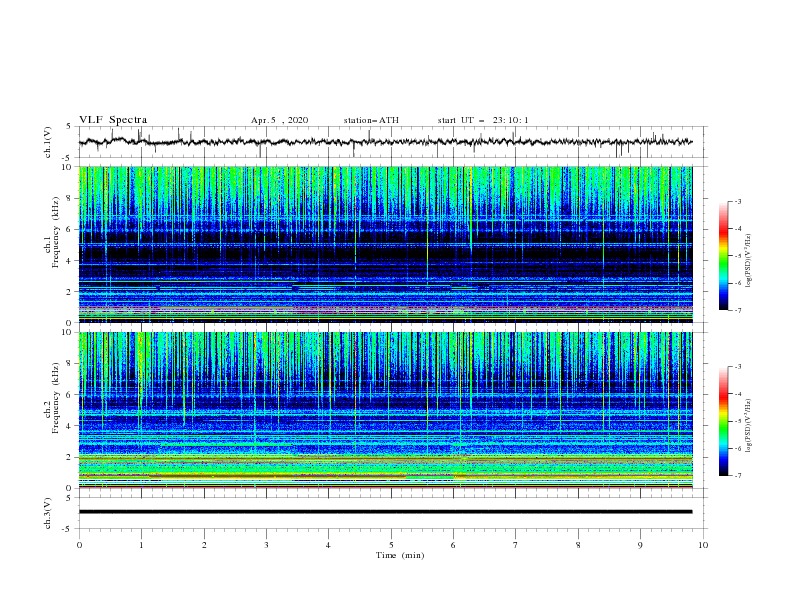Select time tick label '5' on x-axis
The width and height of the screenshot is (792, 612).
[x=391, y=545]
